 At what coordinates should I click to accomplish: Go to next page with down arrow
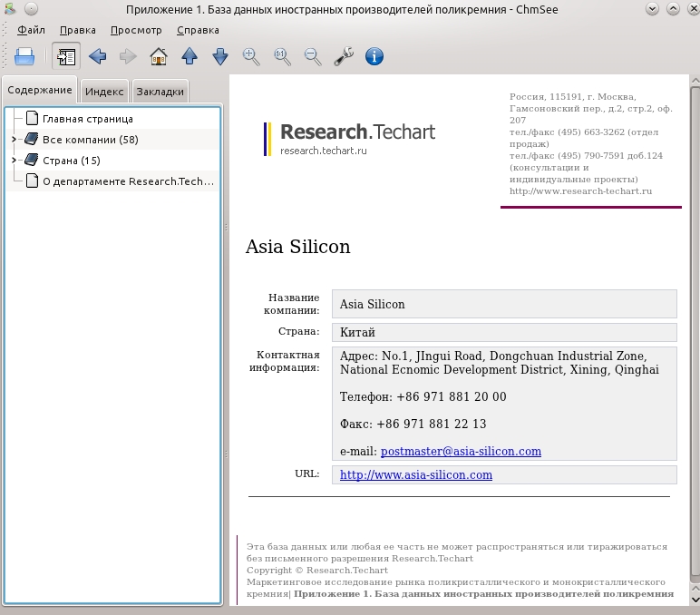[x=220, y=57]
